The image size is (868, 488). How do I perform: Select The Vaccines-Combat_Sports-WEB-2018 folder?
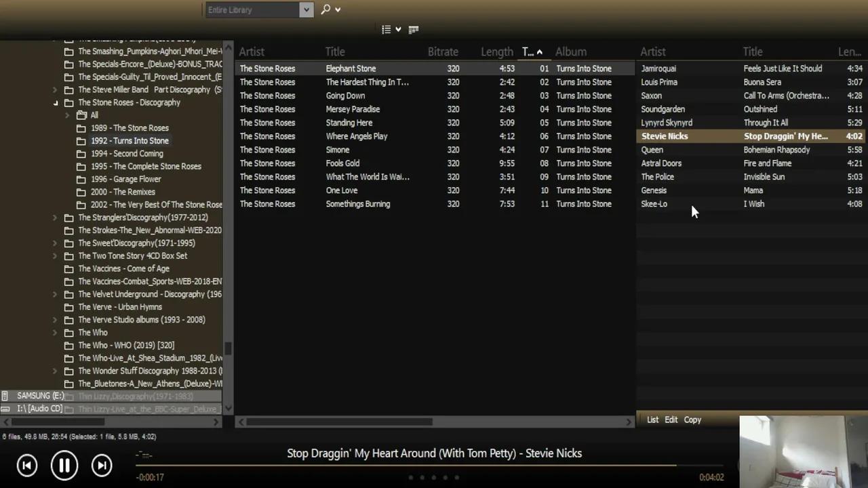pos(150,281)
